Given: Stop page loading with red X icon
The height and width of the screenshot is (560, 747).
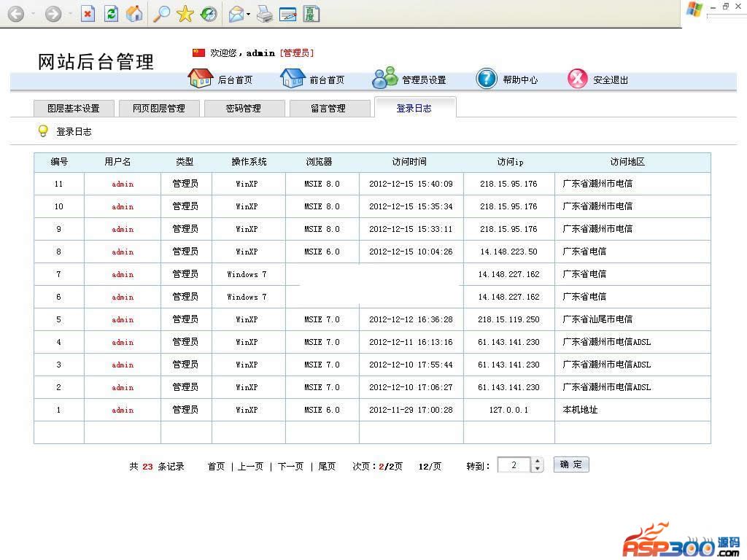Looking at the screenshot, I should point(88,14).
